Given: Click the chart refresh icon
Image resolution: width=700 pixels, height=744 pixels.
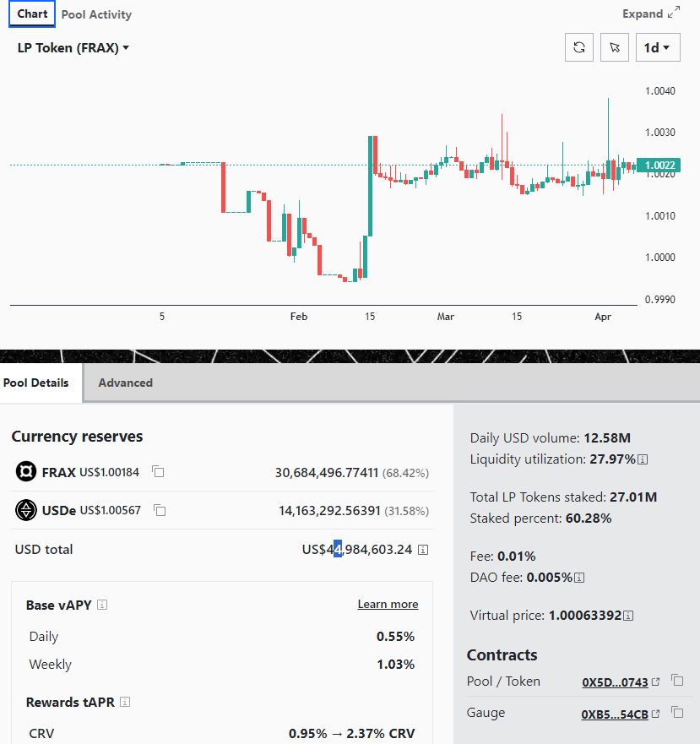Looking at the screenshot, I should pyautogui.click(x=579, y=47).
